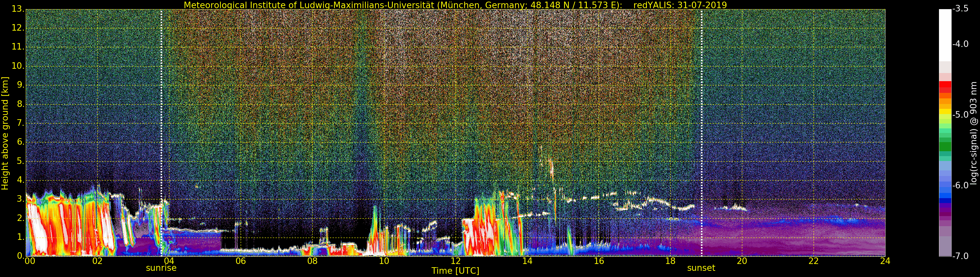
Task: Click the "06" time axis tick label
Action: (x=240, y=261)
